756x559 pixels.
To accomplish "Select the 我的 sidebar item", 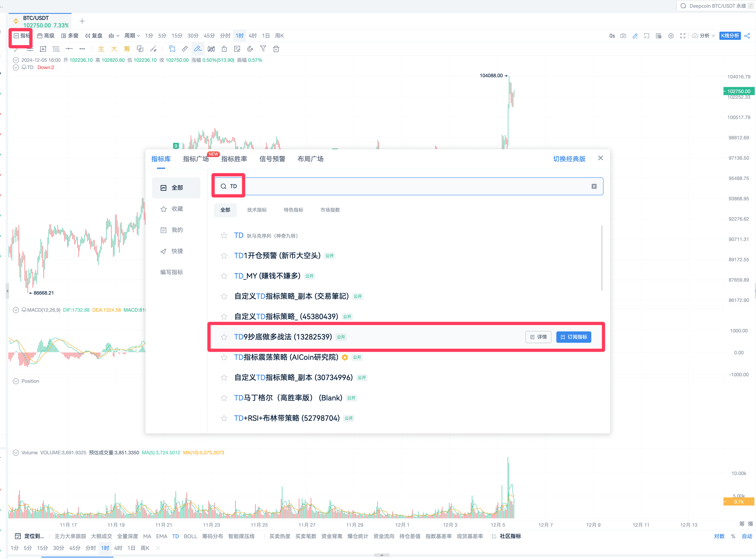I will point(176,230).
